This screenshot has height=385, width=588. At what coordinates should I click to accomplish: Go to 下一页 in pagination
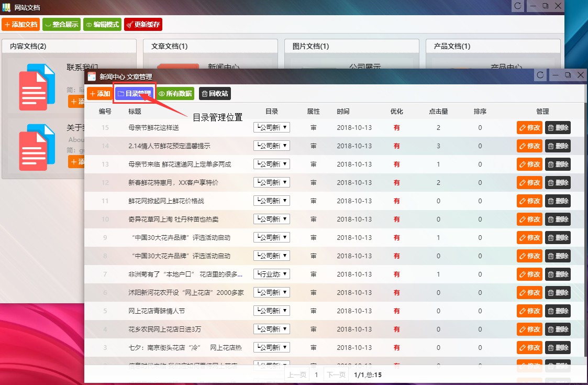point(336,375)
